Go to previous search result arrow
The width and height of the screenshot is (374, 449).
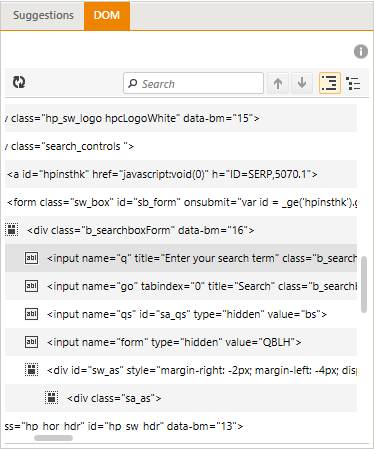(x=278, y=83)
